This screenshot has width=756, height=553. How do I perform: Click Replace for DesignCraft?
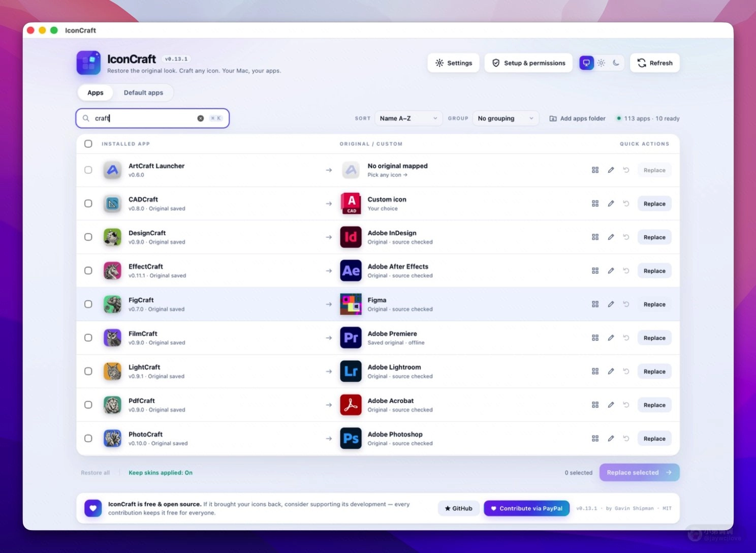(654, 237)
